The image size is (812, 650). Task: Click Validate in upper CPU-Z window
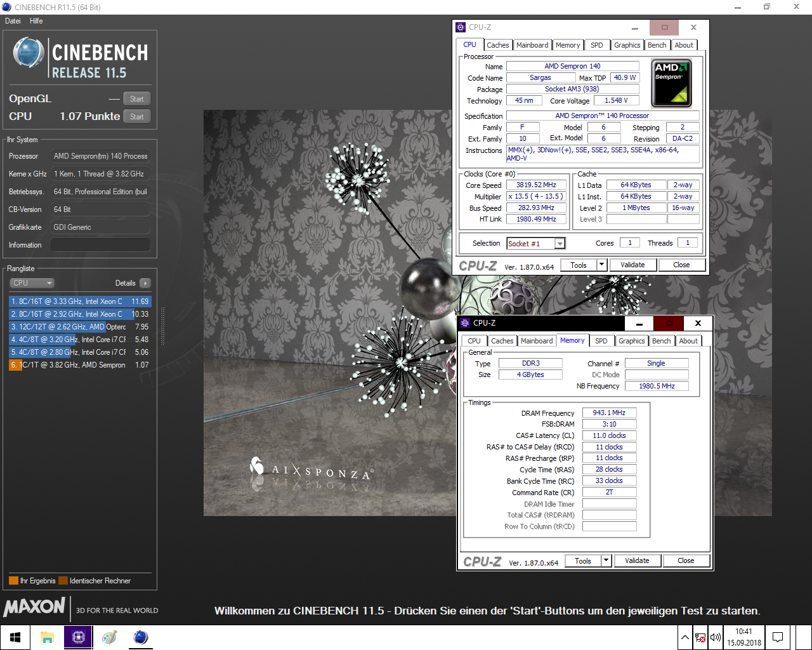(633, 265)
